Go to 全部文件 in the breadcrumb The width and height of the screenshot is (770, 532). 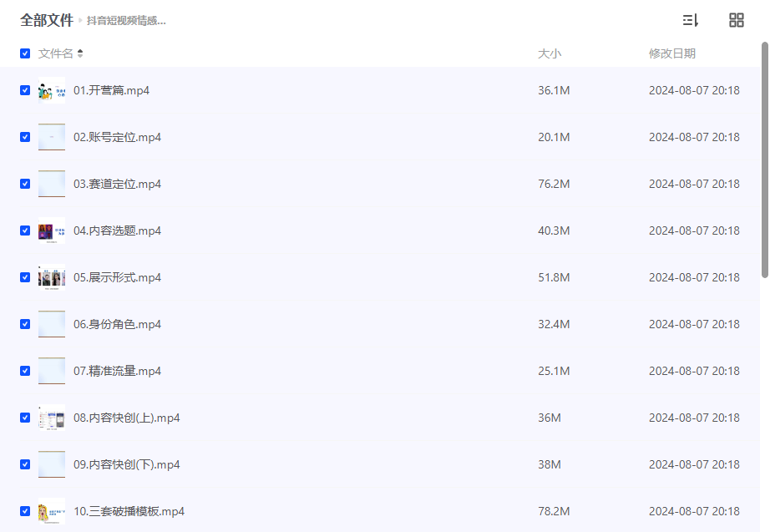(x=47, y=20)
